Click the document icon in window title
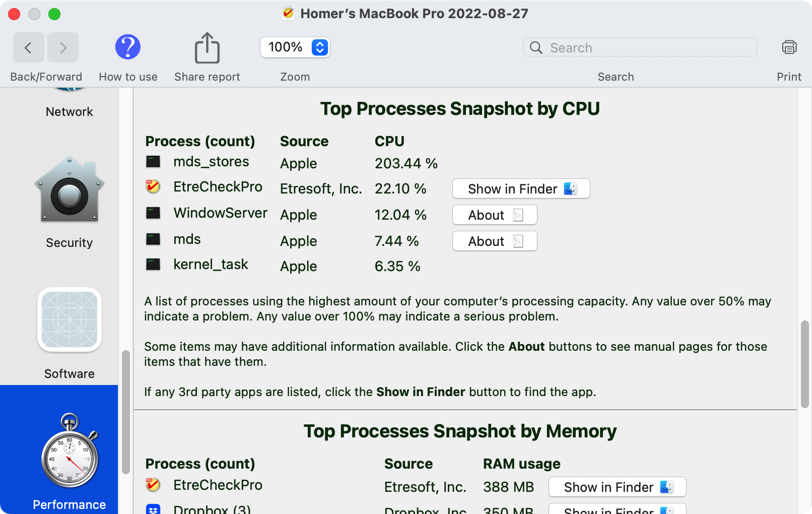The width and height of the screenshot is (812, 514). click(288, 14)
